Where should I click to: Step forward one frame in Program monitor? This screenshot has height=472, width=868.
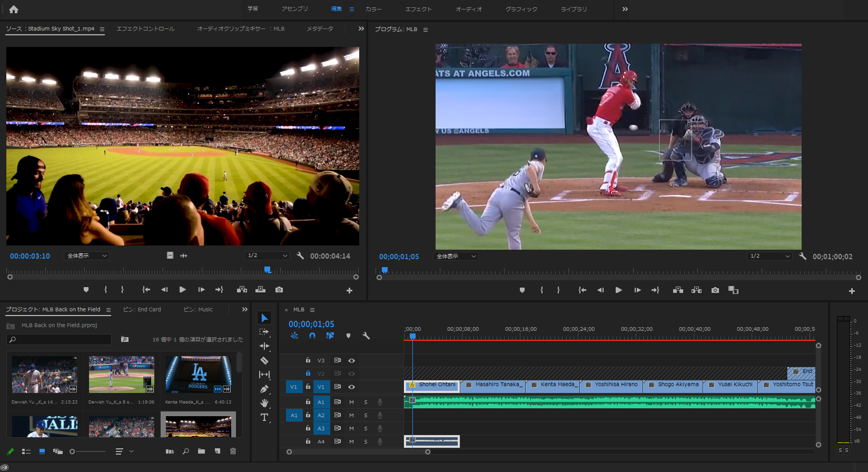(637, 290)
